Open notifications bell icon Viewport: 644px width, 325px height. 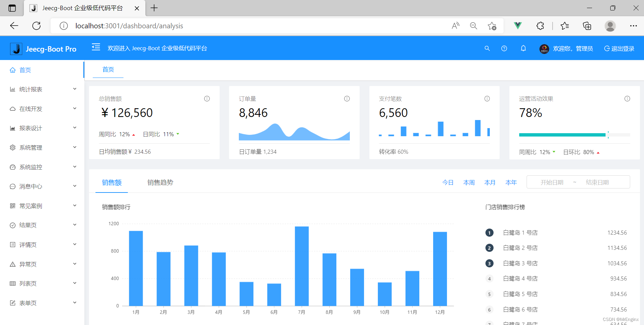pyautogui.click(x=523, y=48)
